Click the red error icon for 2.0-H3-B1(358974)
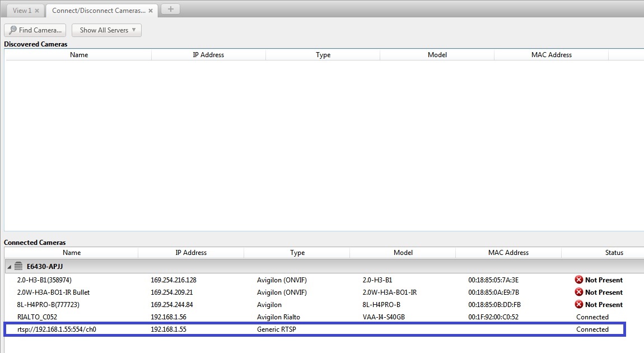This screenshot has height=353, width=644. 579,280
